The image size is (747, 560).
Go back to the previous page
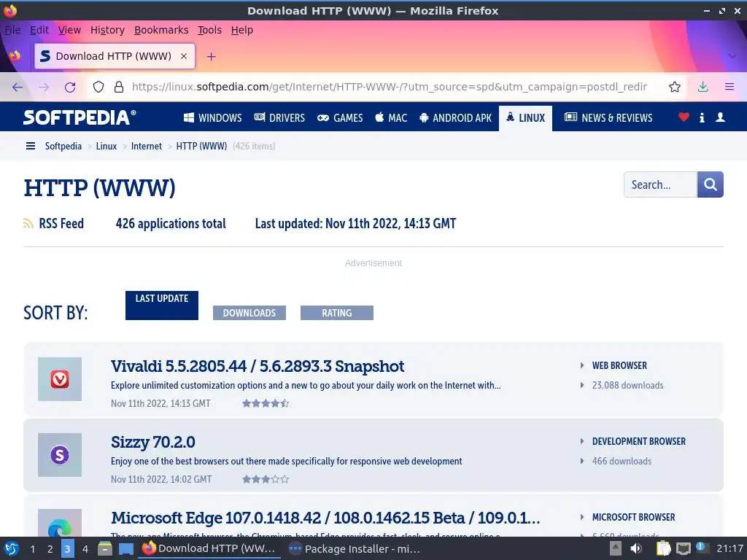coord(18,87)
